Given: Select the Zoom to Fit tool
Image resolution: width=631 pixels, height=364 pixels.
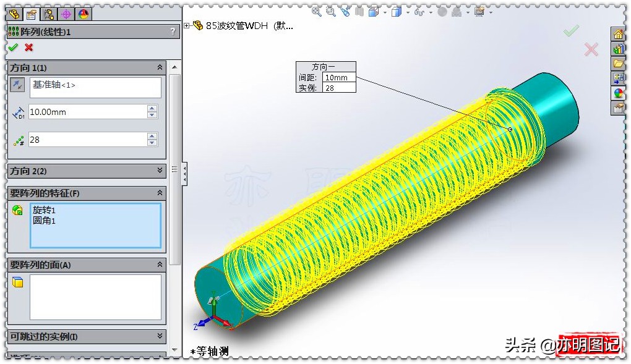Looking at the screenshot, I should coord(317,13).
